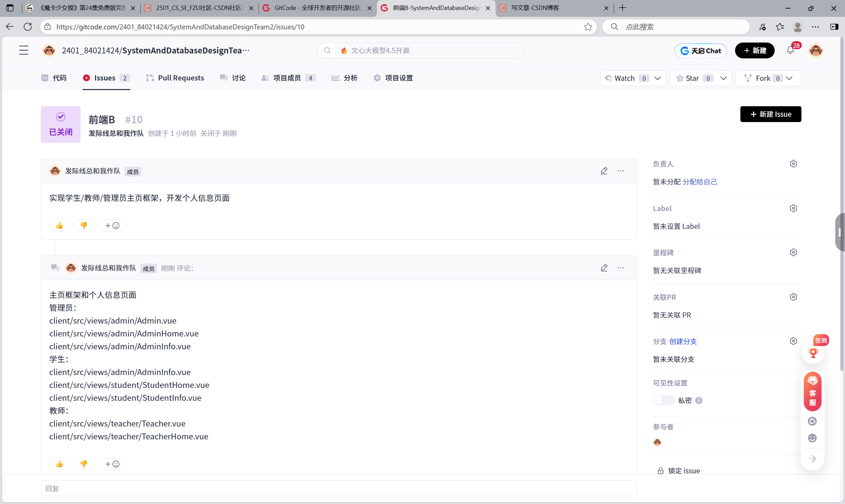Click the page vertical scrollbar
The height and width of the screenshot is (504, 845).
pos(842,204)
